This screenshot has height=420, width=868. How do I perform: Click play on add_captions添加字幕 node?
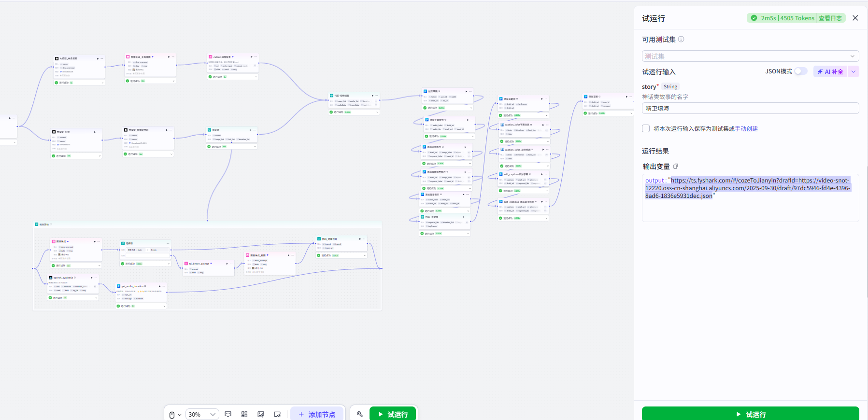(x=542, y=174)
